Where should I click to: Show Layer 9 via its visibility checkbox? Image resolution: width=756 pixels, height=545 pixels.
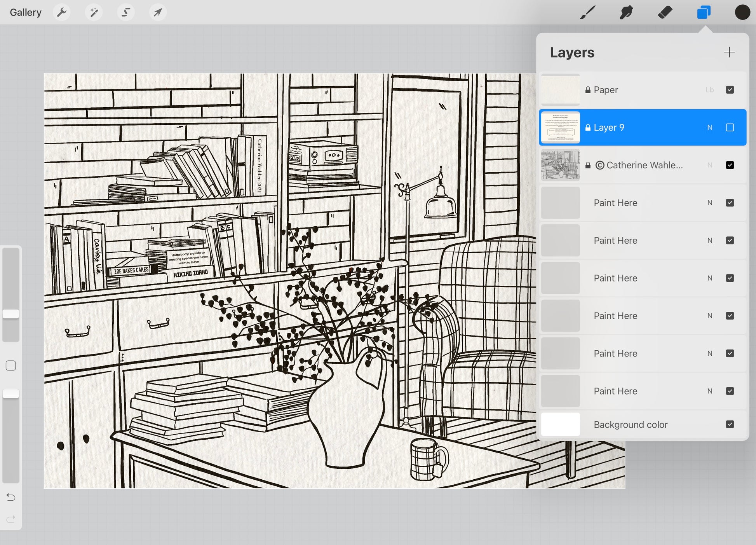point(730,128)
